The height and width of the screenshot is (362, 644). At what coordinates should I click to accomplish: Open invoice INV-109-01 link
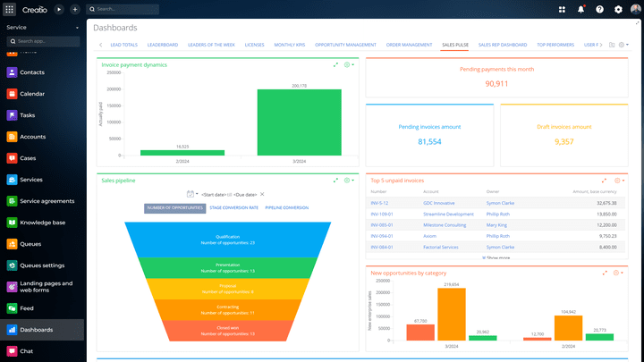(x=383, y=215)
